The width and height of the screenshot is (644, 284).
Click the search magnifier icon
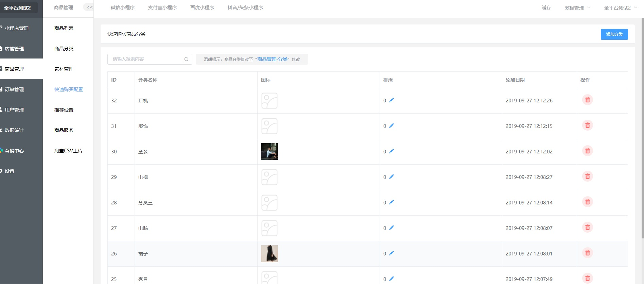pyautogui.click(x=186, y=59)
